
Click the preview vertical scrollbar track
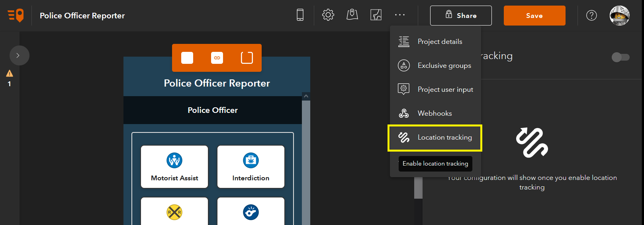[x=306, y=163]
